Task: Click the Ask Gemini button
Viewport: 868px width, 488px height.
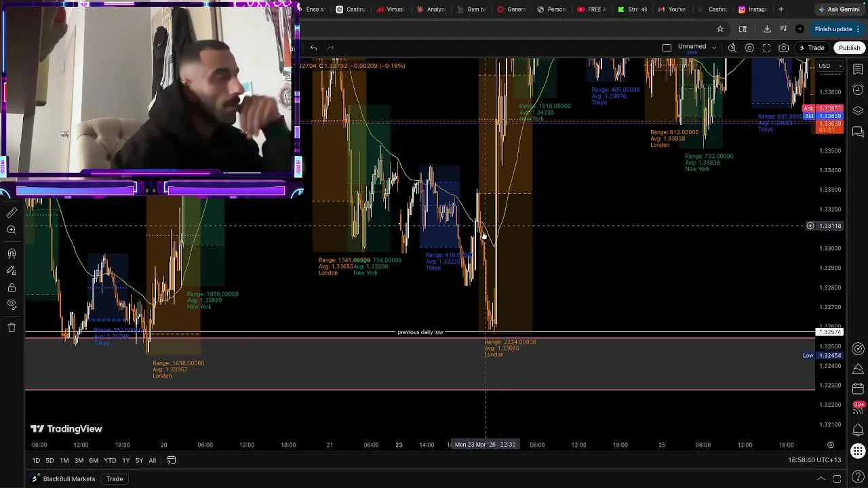Action: (x=840, y=9)
